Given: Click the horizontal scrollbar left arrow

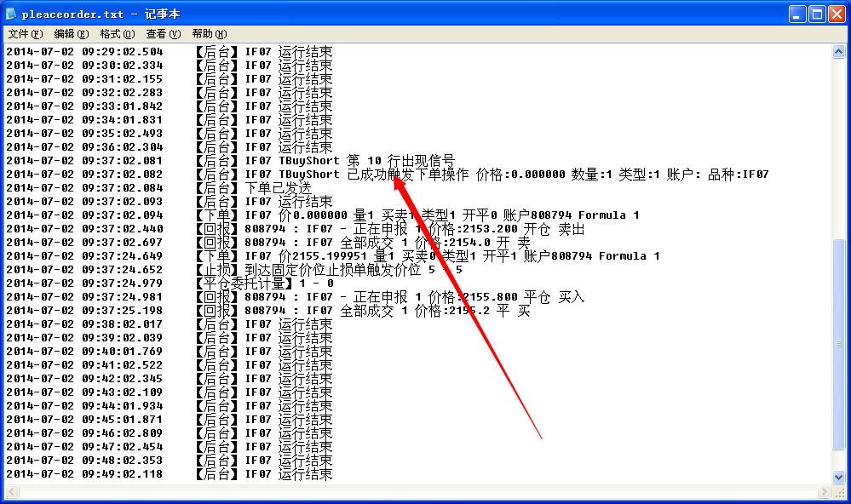Looking at the screenshot, I should 12,491.
